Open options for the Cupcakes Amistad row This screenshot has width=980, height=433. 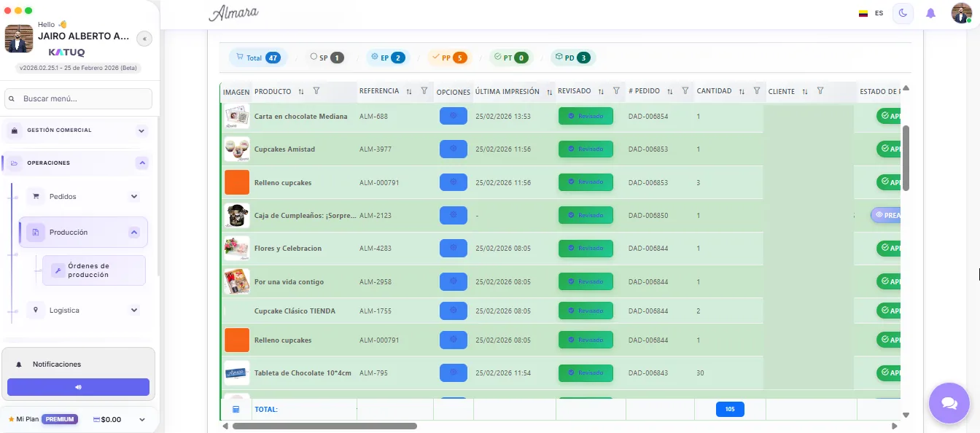[x=454, y=149]
